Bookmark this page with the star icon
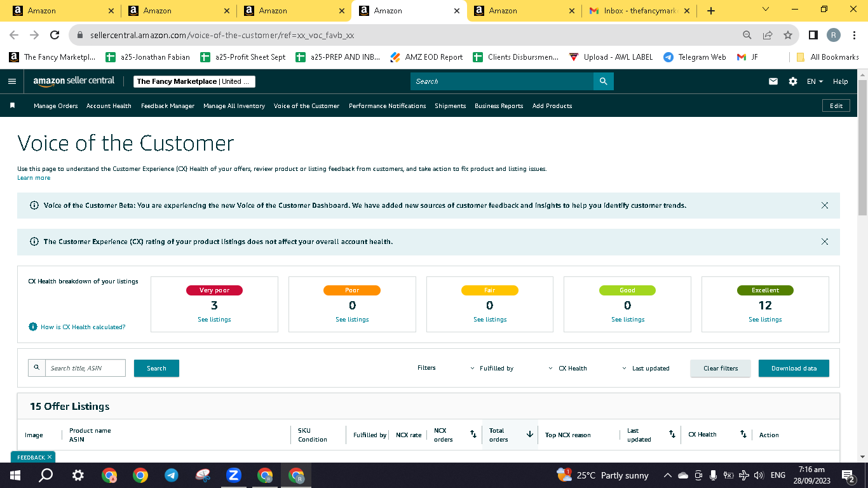The width and height of the screenshot is (868, 488). 788,36
